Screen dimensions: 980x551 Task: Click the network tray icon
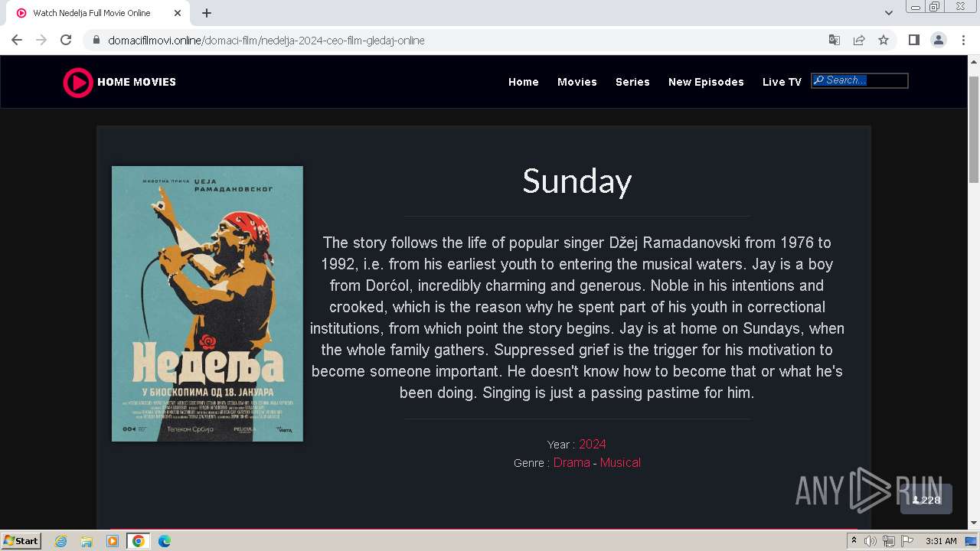888,541
